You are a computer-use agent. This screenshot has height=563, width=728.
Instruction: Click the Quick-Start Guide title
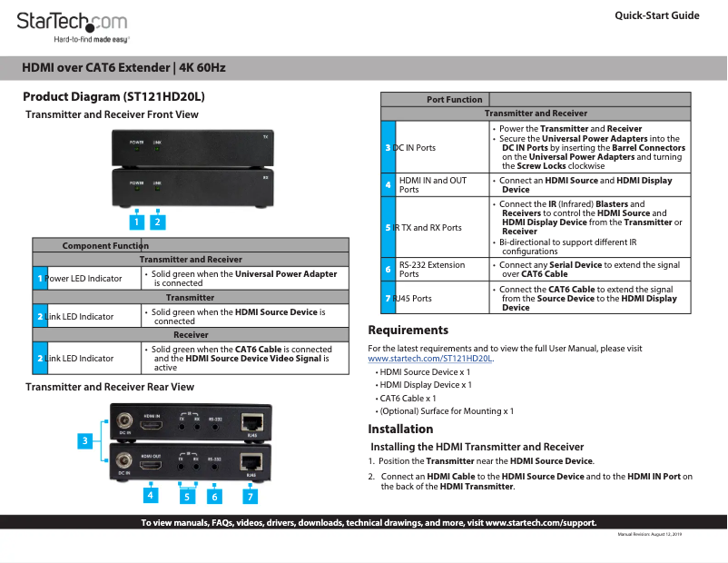pos(657,15)
